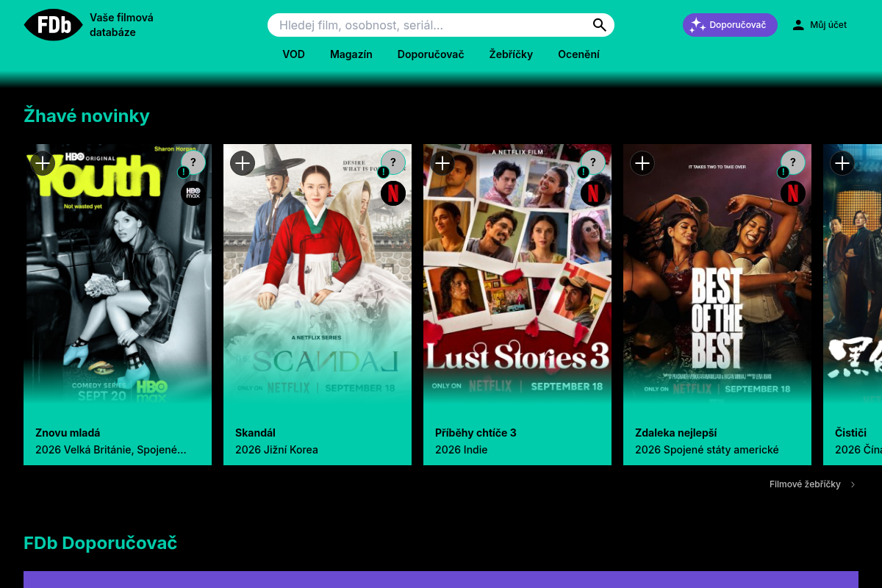
Task: Click 2026 Indie text
Action: pos(461,450)
